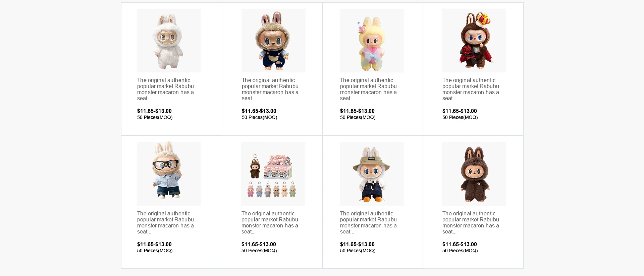
Task: Open the Rabubu in navy overalls image
Action: 273,41
